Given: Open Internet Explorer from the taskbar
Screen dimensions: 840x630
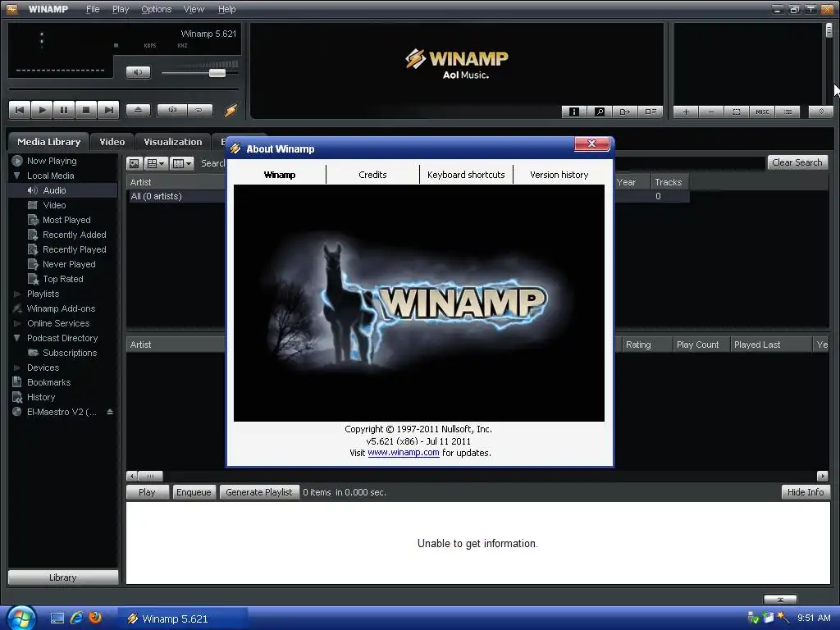Looking at the screenshot, I should pyautogui.click(x=76, y=618).
